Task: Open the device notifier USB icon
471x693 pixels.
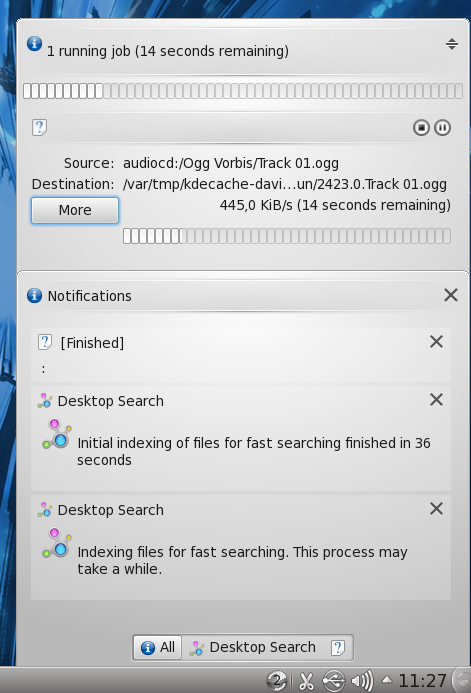Action: 334,681
